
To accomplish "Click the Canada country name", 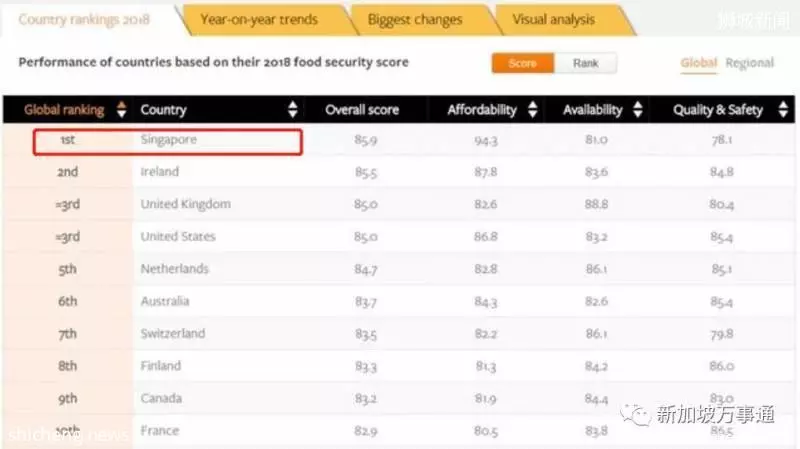I will point(161,398).
